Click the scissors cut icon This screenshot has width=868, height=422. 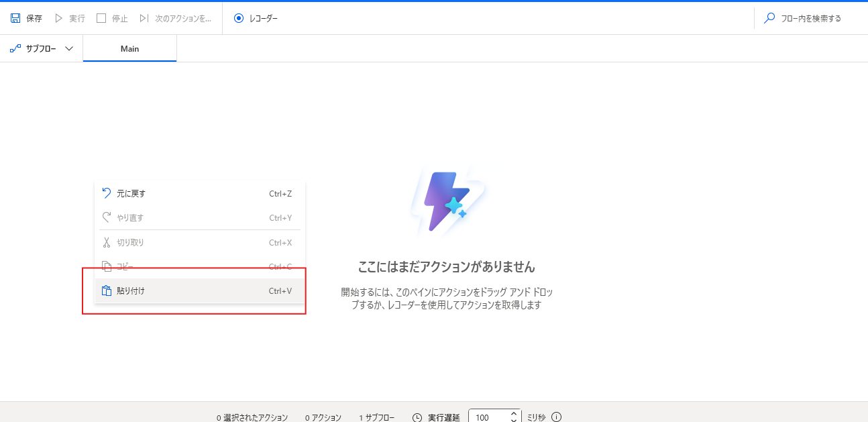pos(106,242)
